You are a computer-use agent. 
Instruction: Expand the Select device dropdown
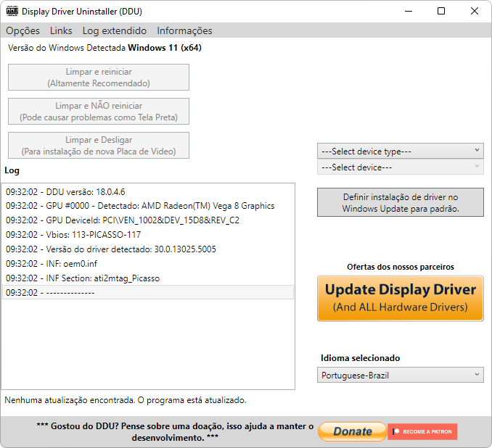pos(401,167)
